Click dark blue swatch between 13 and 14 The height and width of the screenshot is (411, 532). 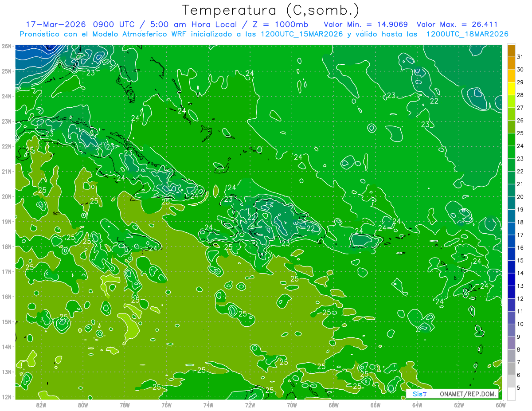click(511, 279)
